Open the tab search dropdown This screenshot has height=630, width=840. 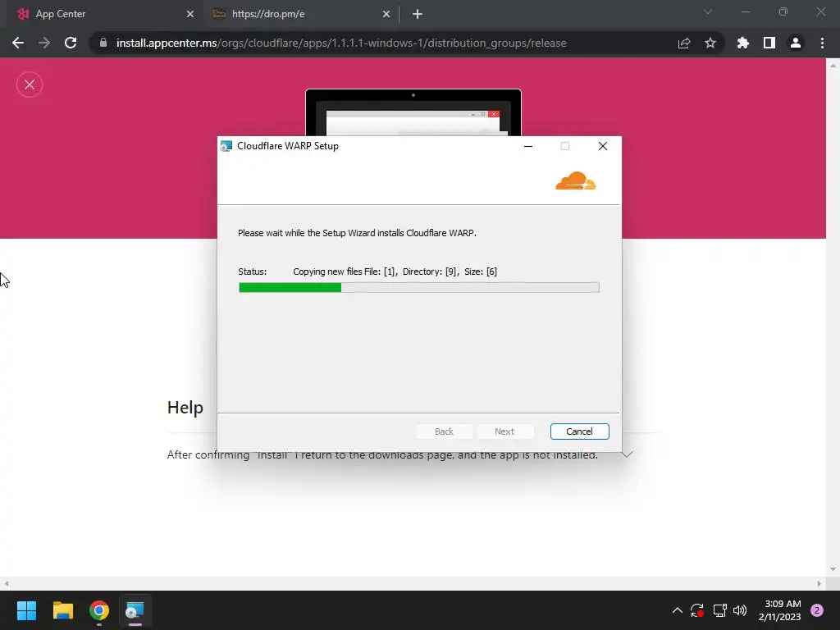[x=708, y=11]
